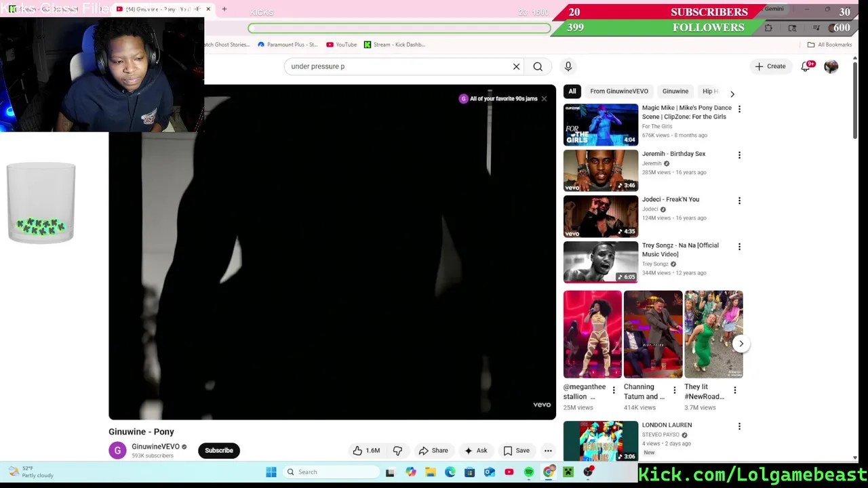Open Copilot from the taskbar
The width and height of the screenshot is (868, 488).
tap(411, 472)
